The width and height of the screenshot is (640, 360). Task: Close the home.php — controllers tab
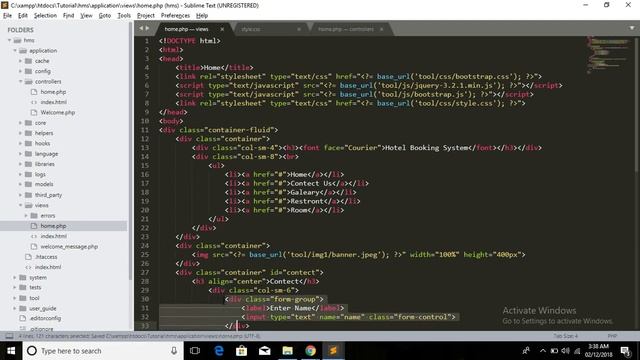[x=381, y=29]
